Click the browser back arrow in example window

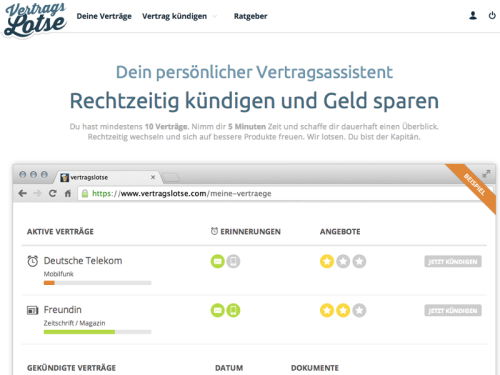[23, 193]
